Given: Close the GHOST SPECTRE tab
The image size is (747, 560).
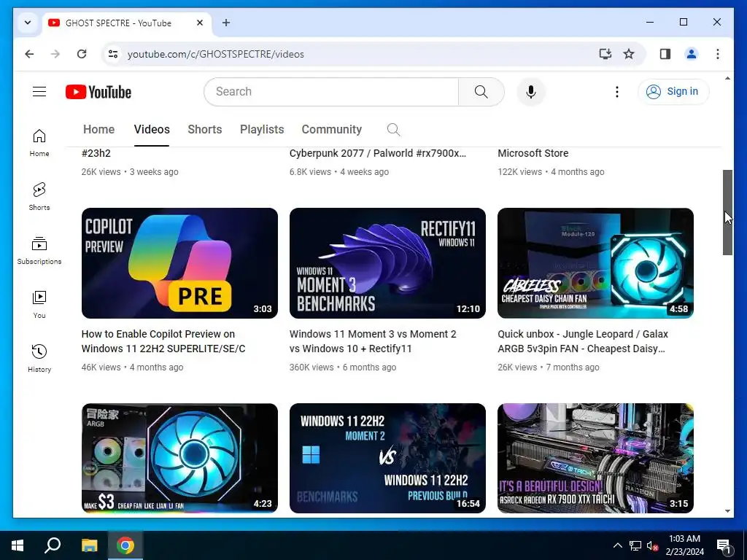Looking at the screenshot, I should pos(200,23).
